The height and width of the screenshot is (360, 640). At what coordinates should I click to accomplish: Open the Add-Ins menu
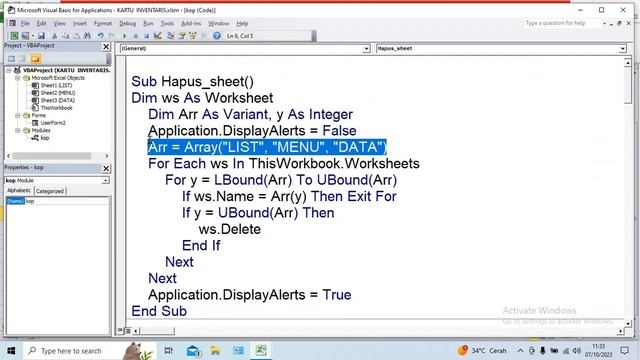[191, 24]
